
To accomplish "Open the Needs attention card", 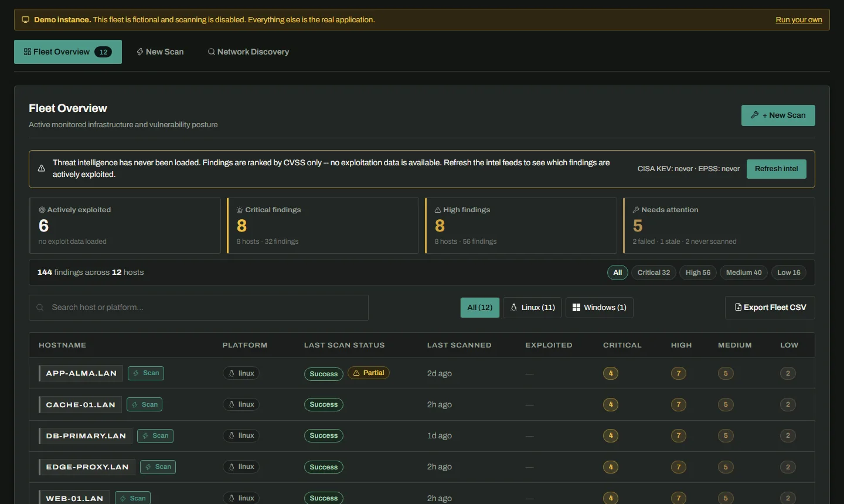I will (x=719, y=226).
